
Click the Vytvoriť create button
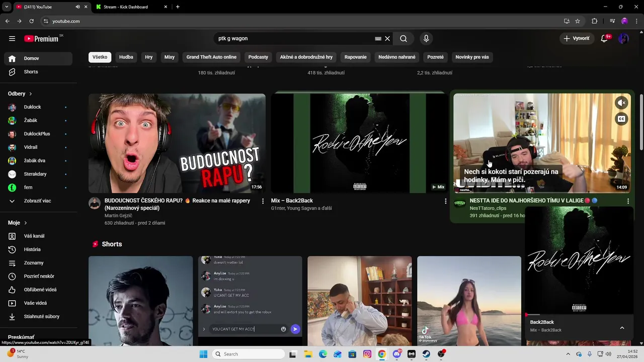(x=577, y=38)
